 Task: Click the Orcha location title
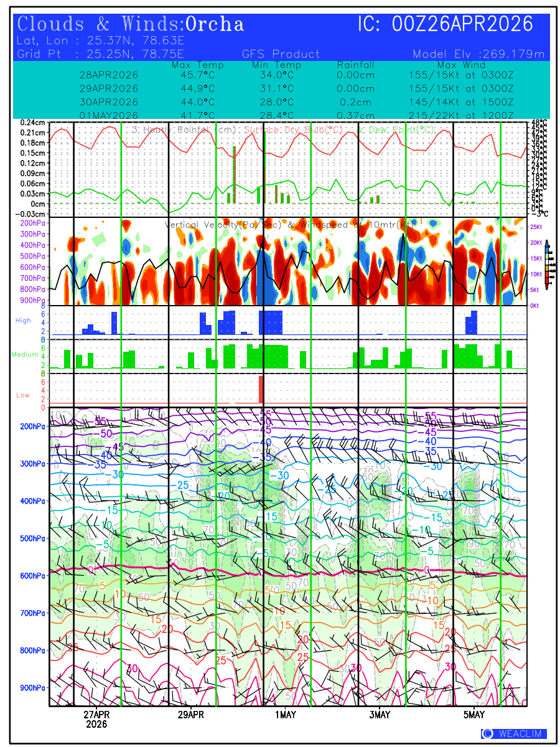pyautogui.click(x=215, y=24)
